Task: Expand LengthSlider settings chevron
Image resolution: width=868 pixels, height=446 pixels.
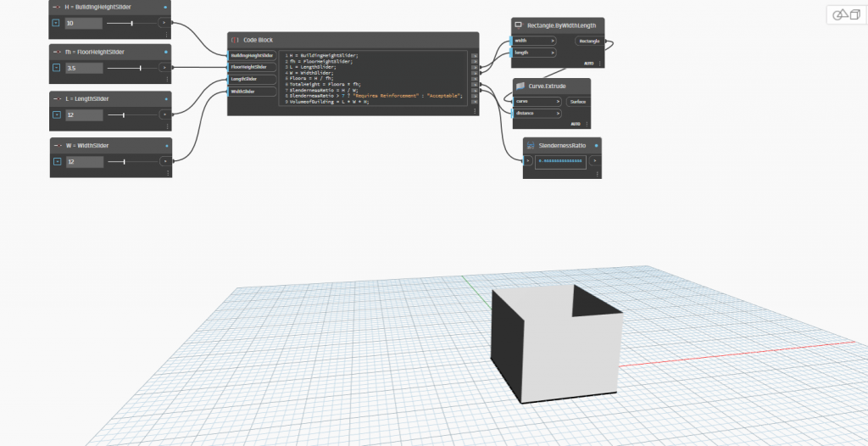Action: coord(57,114)
